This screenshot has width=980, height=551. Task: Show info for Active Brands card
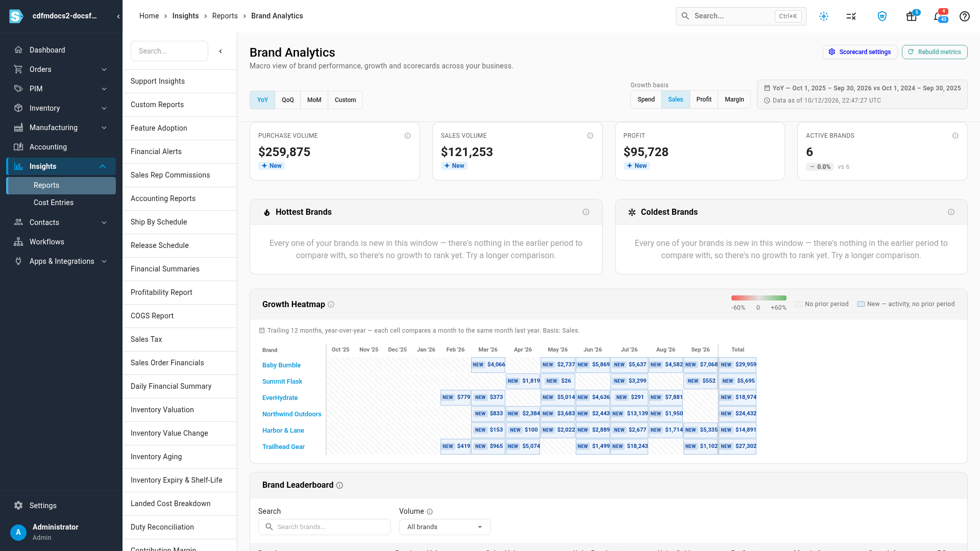tap(955, 136)
